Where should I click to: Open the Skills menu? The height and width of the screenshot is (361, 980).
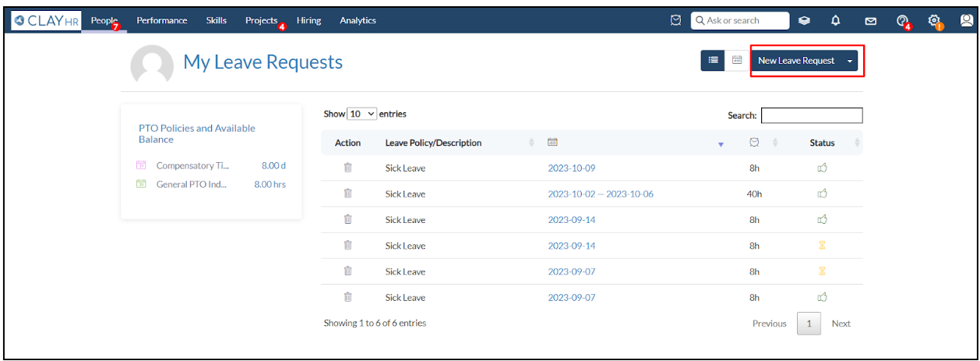pyautogui.click(x=217, y=21)
